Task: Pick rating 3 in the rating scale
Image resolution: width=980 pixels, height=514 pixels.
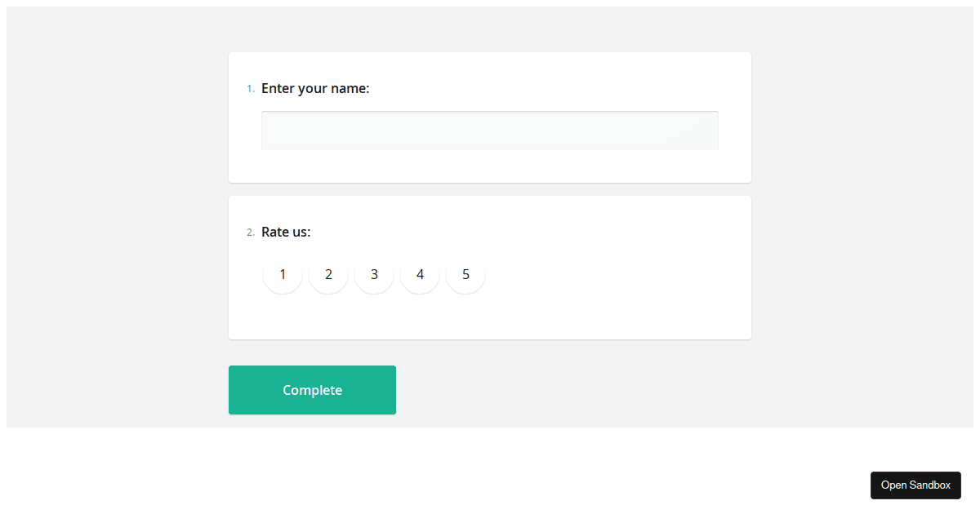Action: (374, 274)
